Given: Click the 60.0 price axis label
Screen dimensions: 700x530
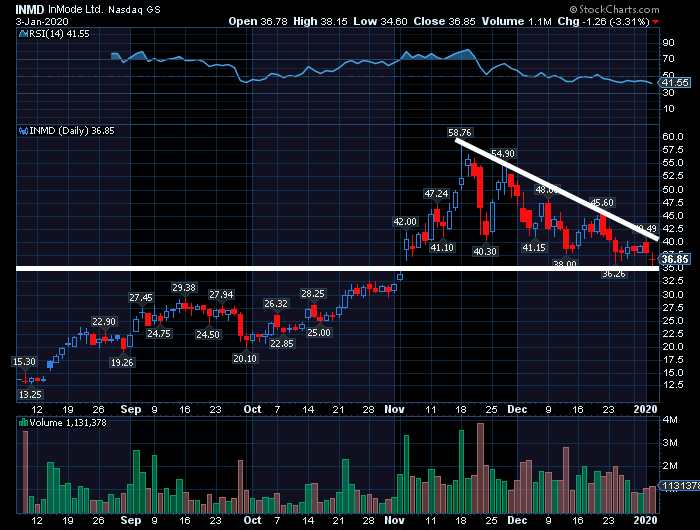Looking at the screenshot, I should (x=673, y=137).
